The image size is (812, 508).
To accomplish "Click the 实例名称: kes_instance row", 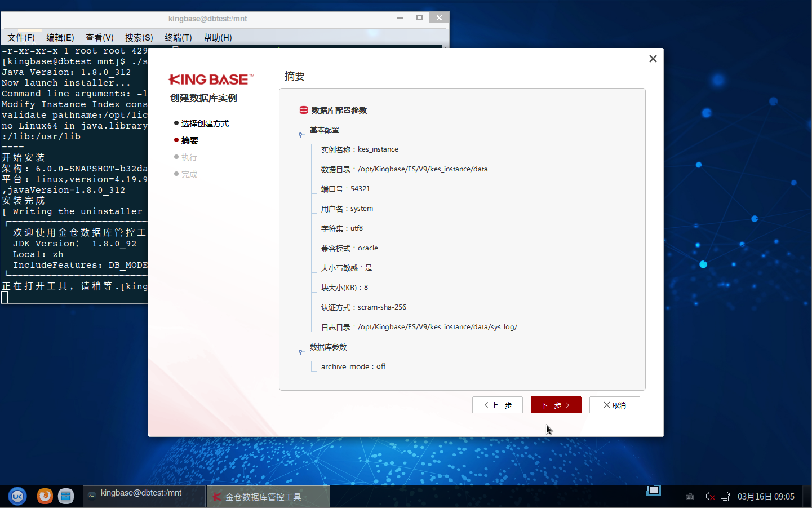I will pos(360,149).
